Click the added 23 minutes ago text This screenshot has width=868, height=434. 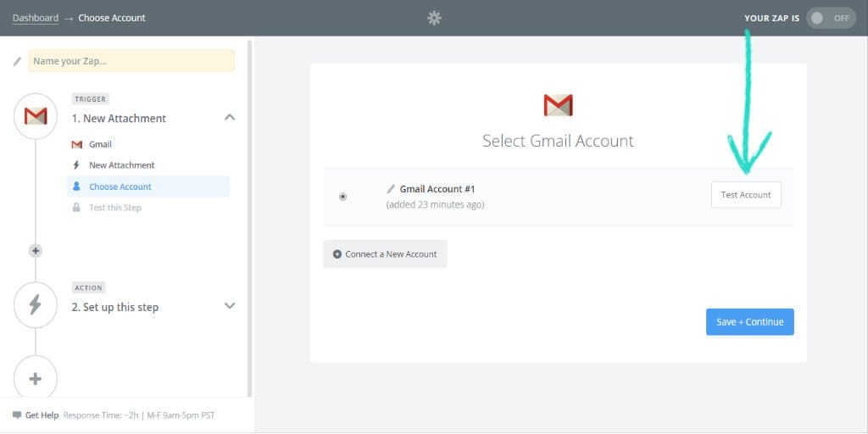click(x=435, y=205)
